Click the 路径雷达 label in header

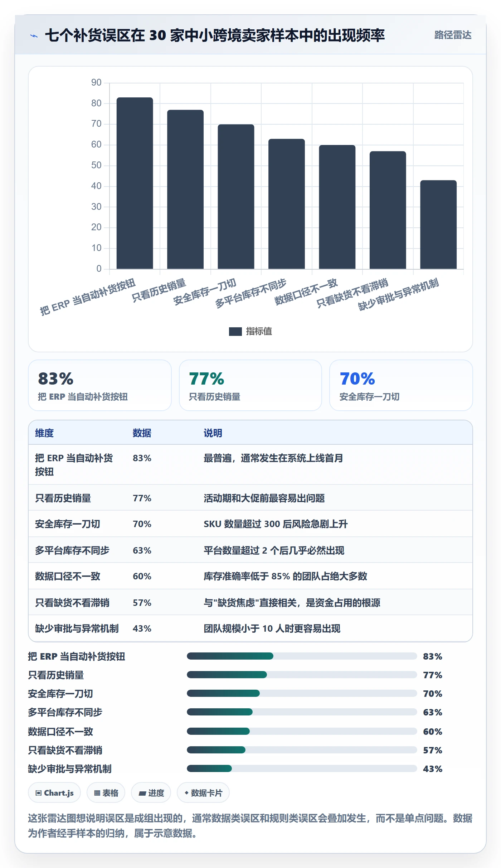[453, 35]
